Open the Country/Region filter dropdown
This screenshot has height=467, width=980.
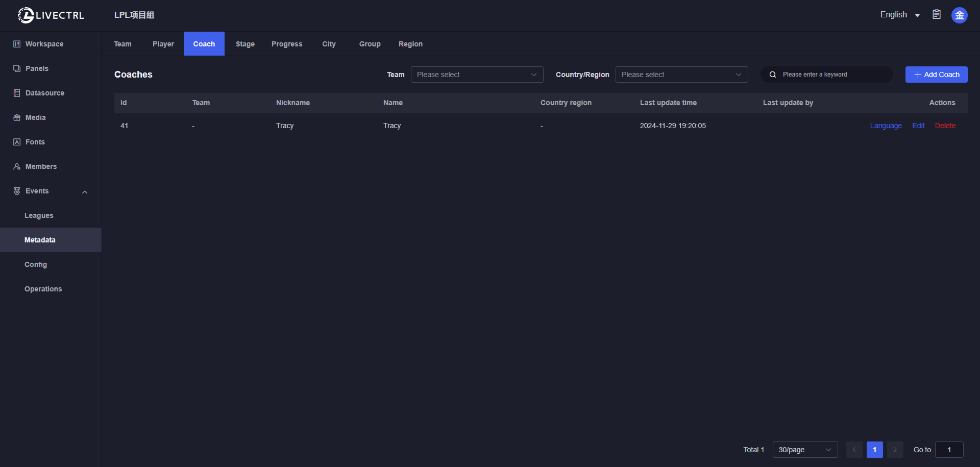(681, 75)
